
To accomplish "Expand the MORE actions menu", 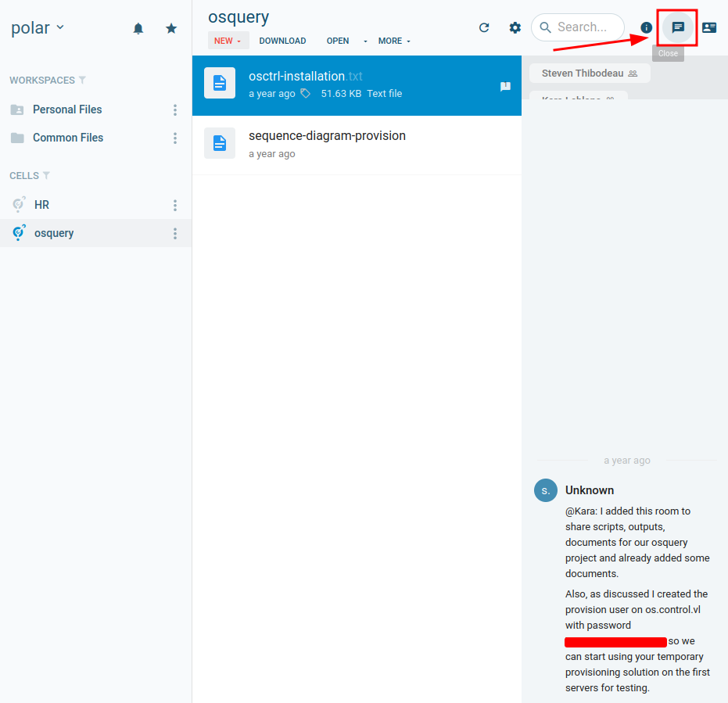I will [x=394, y=41].
